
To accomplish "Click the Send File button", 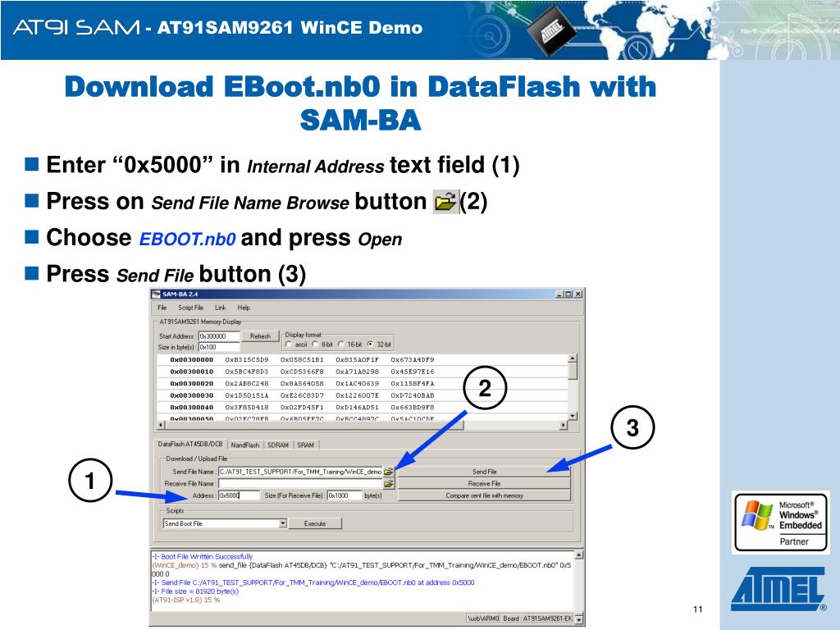I will (x=484, y=472).
